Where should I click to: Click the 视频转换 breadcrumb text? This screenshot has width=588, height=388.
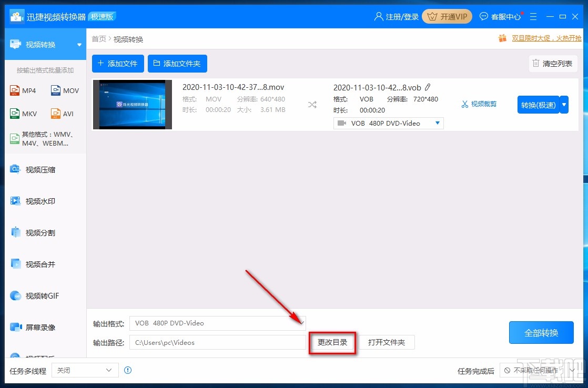[x=128, y=39]
